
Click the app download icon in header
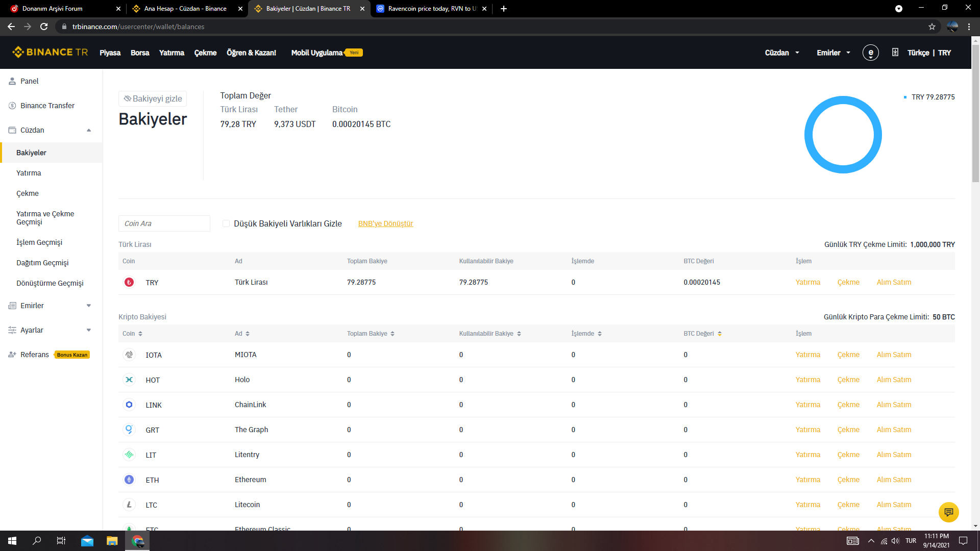point(895,52)
